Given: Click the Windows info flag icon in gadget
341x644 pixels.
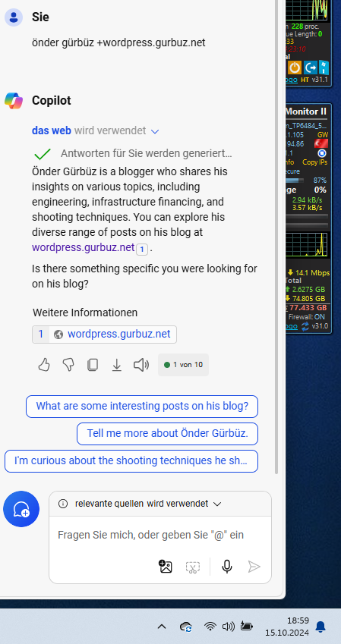Looking at the screenshot, I should click(x=324, y=68).
